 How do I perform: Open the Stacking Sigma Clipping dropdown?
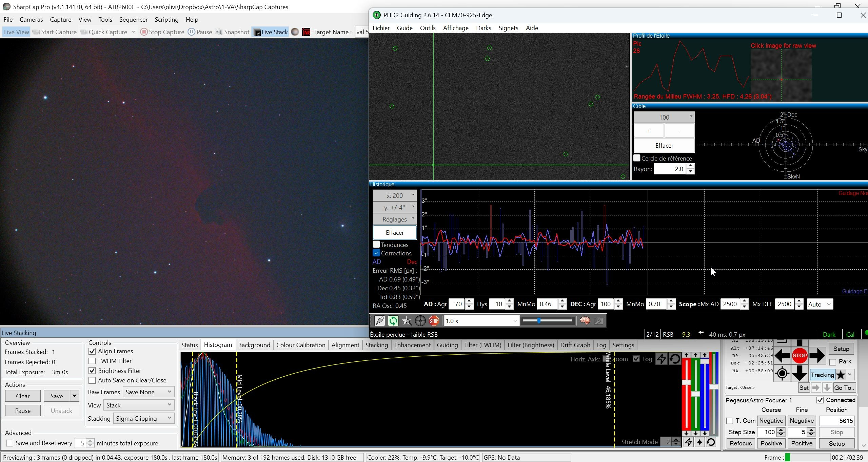coord(144,419)
